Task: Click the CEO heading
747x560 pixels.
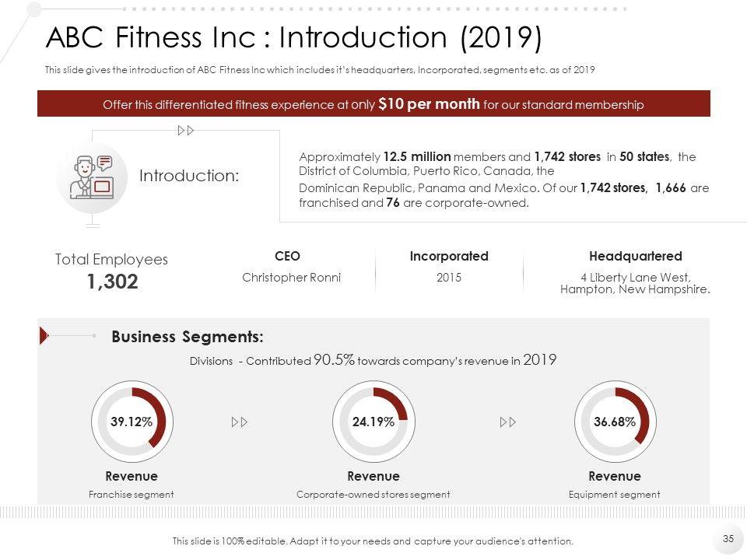Action: (288, 256)
